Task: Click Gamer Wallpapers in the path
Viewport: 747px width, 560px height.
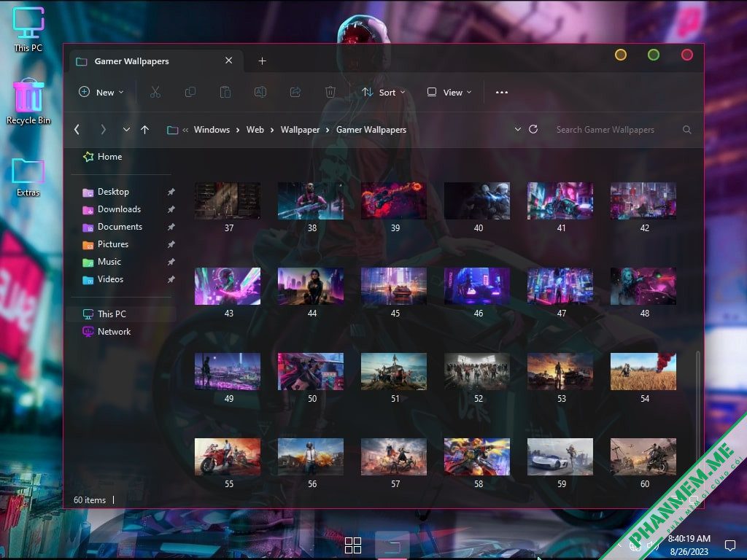Action: pos(371,130)
